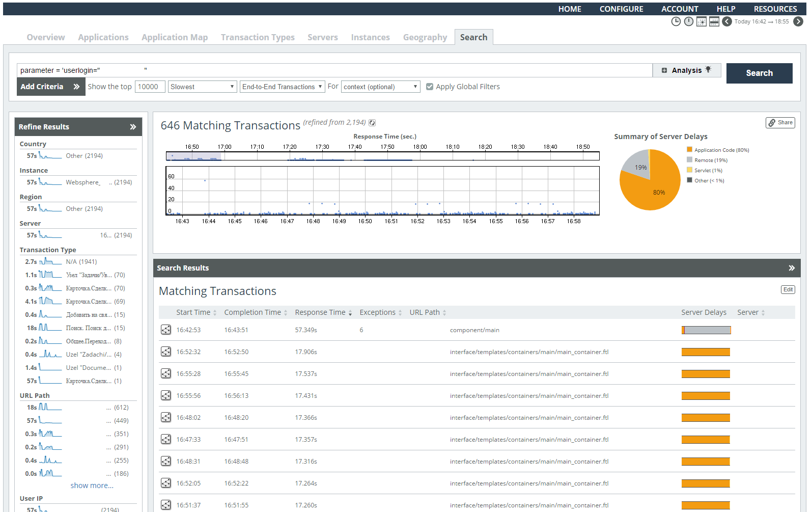Sort by Exceptions column
The image size is (812, 512).
(x=381, y=312)
